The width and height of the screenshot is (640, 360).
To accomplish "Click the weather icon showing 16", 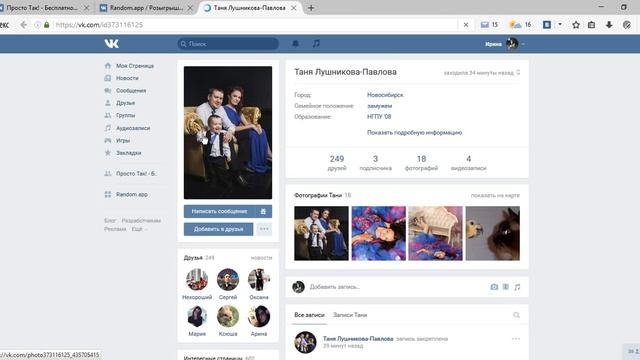I will (520, 25).
